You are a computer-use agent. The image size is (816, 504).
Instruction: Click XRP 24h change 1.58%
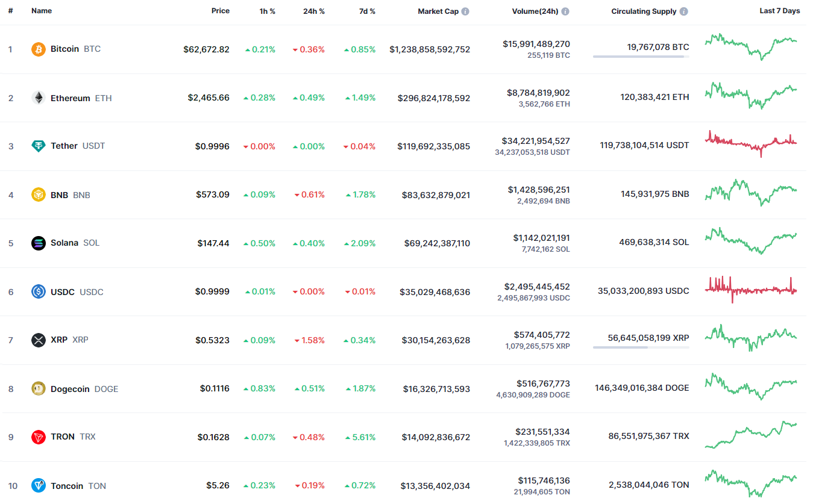click(309, 340)
